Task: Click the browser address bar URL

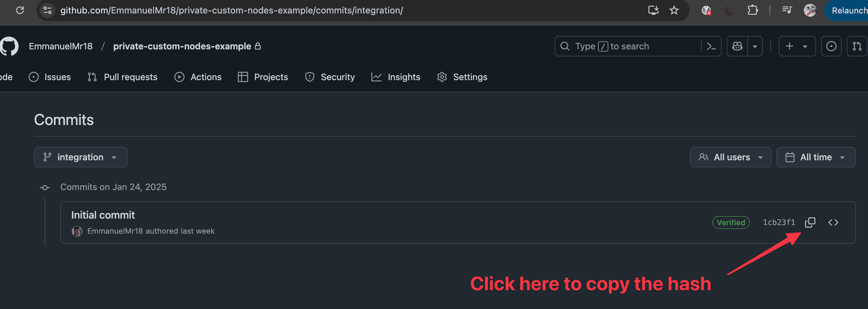Action: click(232, 10)
